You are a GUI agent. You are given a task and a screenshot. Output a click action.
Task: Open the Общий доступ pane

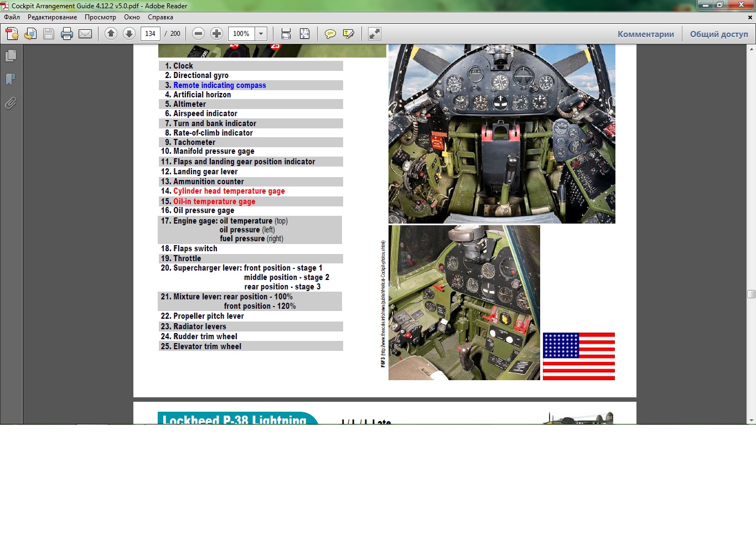pyautogui.click(x=719, y=34)
